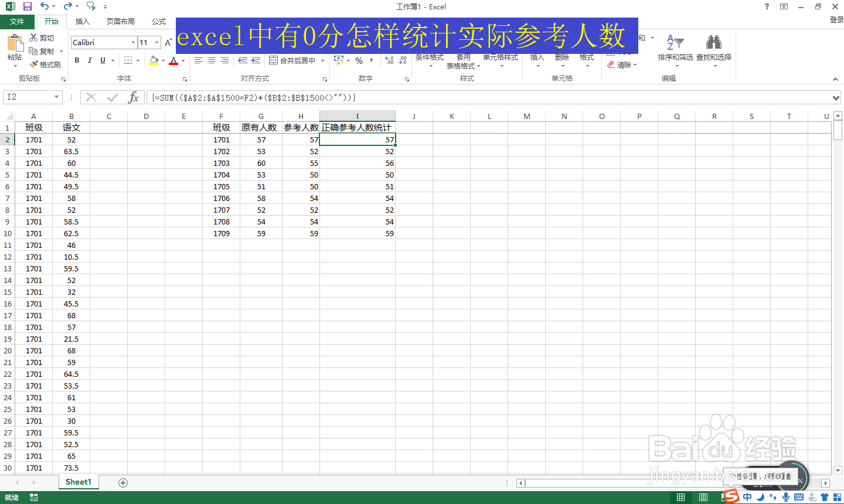Select the Sheet1 tab
The width and height of the screenshot is (844, 504).
coord(78,482)
